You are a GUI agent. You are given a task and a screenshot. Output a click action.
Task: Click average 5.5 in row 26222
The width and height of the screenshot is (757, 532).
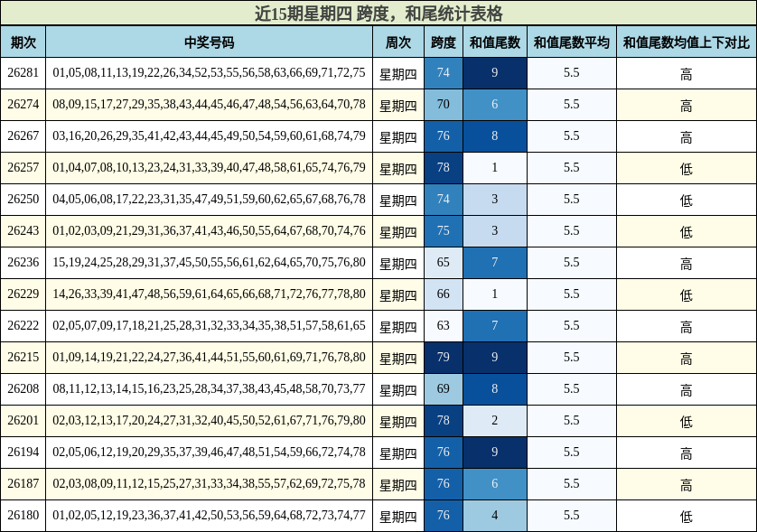click(x=572, y=326)
